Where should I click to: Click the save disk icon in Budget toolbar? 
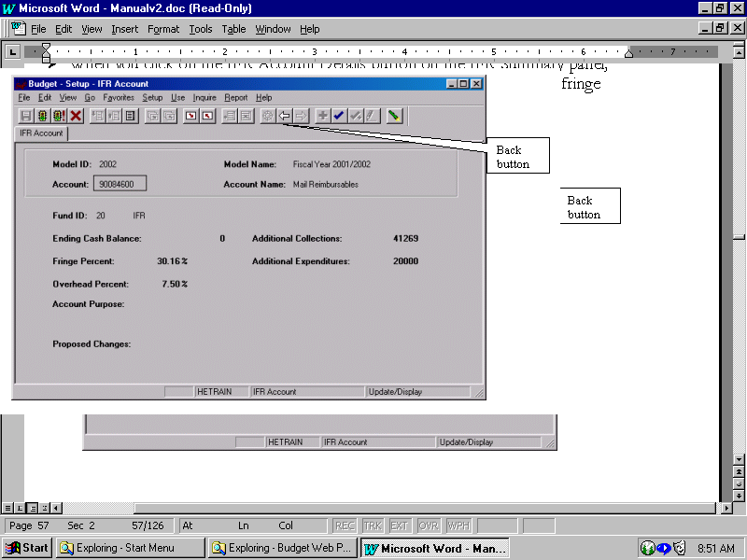pyautogui.click(x=26, y=116)
